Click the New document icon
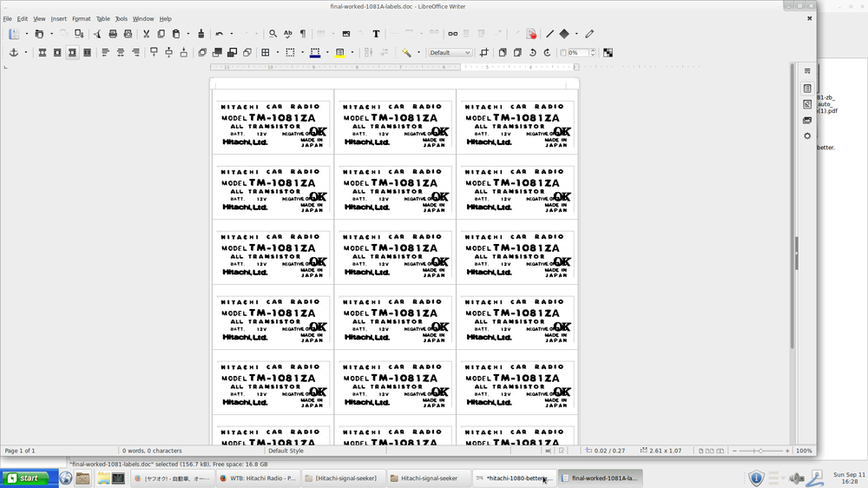This screenshot has width=868, height=488. point(14,34)
